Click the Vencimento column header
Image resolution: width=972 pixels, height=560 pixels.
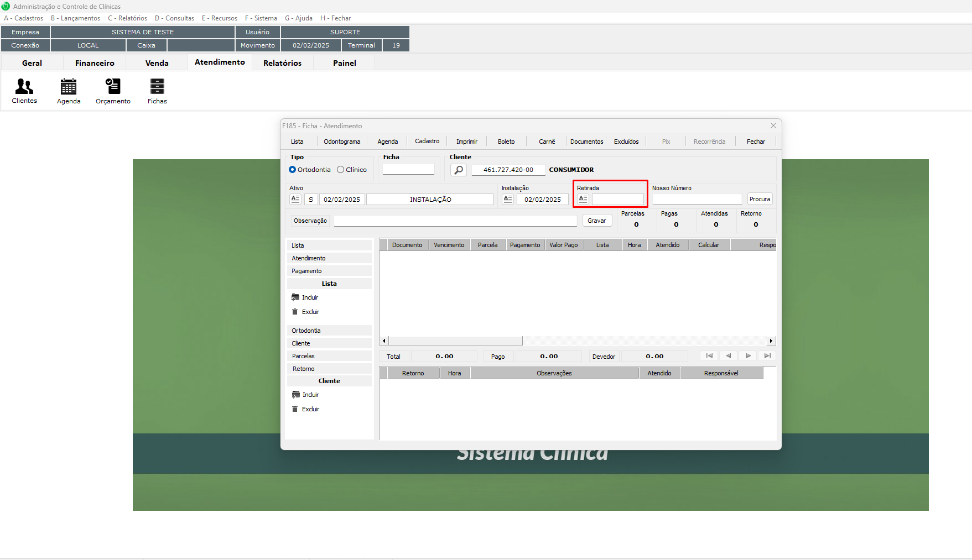coord(449,245)
